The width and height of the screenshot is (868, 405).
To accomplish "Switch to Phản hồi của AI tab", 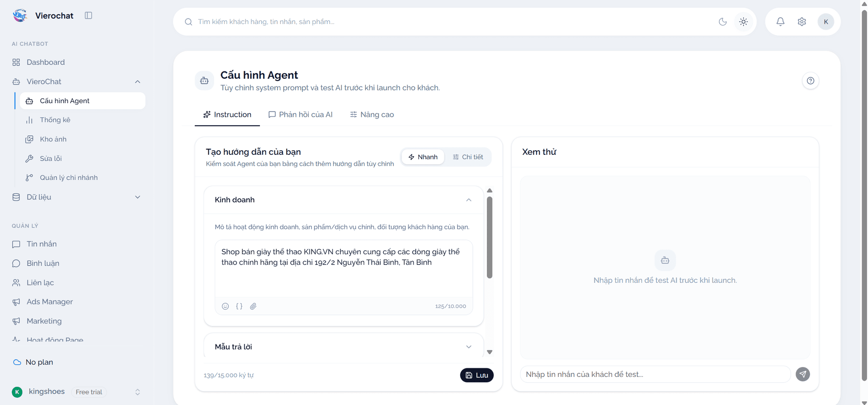I will click(301, 115).
